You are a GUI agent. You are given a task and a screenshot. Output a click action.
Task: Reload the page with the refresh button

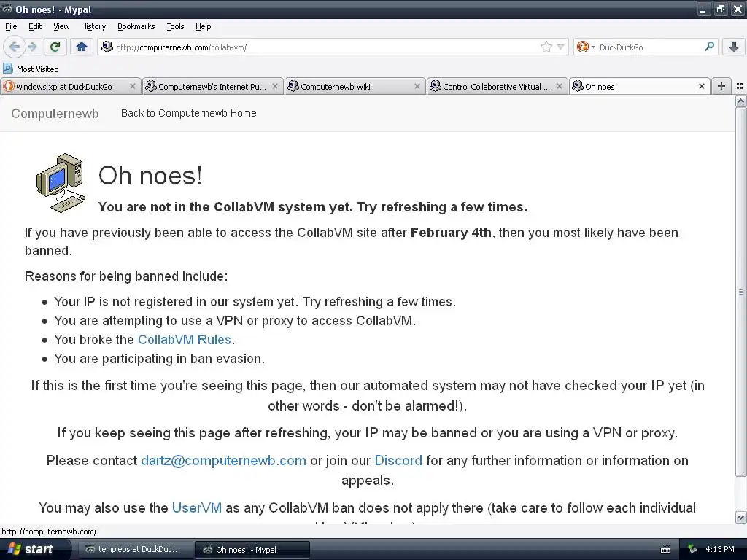[55, 47]
